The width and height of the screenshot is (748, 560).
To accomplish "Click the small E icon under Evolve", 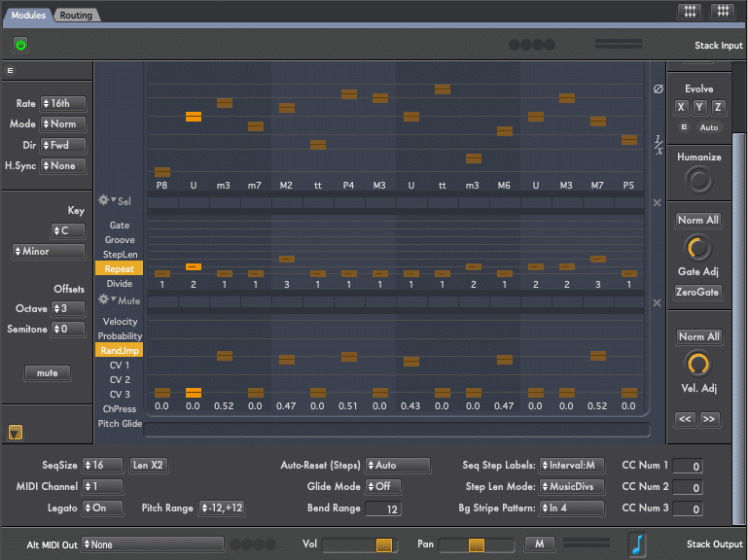I will [x=684, y=127].
